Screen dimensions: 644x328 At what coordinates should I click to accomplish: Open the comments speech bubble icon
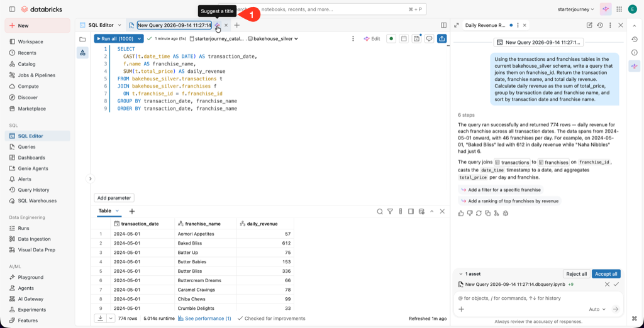point(429,38)
